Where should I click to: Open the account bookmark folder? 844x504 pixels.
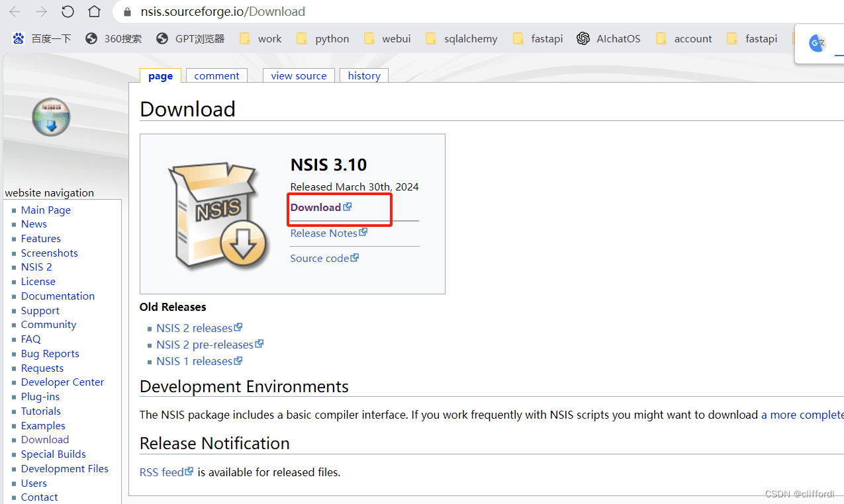tap(684, 38)
